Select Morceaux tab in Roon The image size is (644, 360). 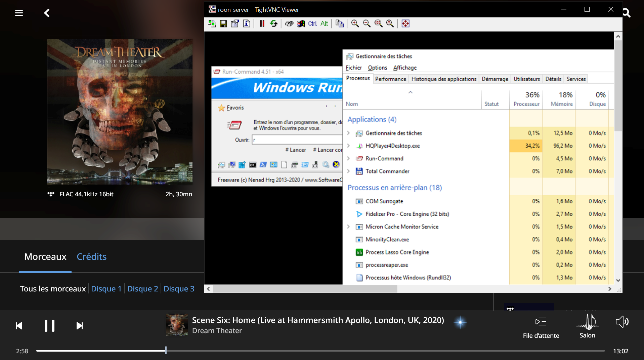point(45,256)
